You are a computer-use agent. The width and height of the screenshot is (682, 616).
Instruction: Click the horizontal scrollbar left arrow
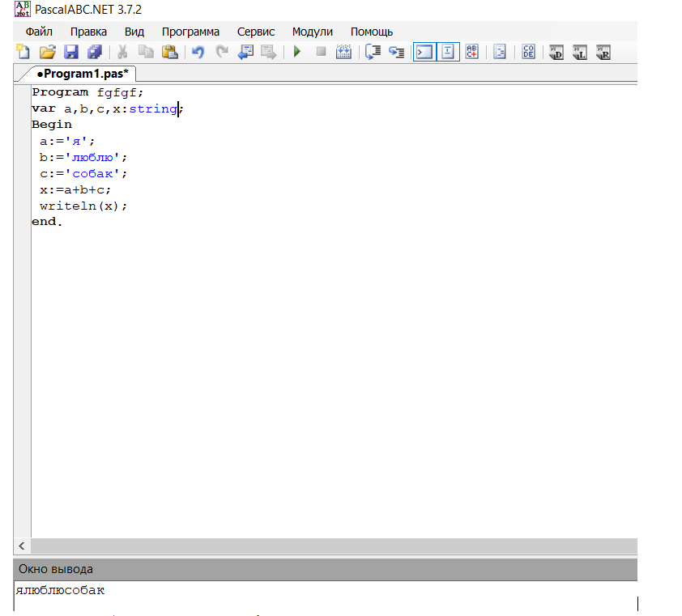(x=22, y=546)
